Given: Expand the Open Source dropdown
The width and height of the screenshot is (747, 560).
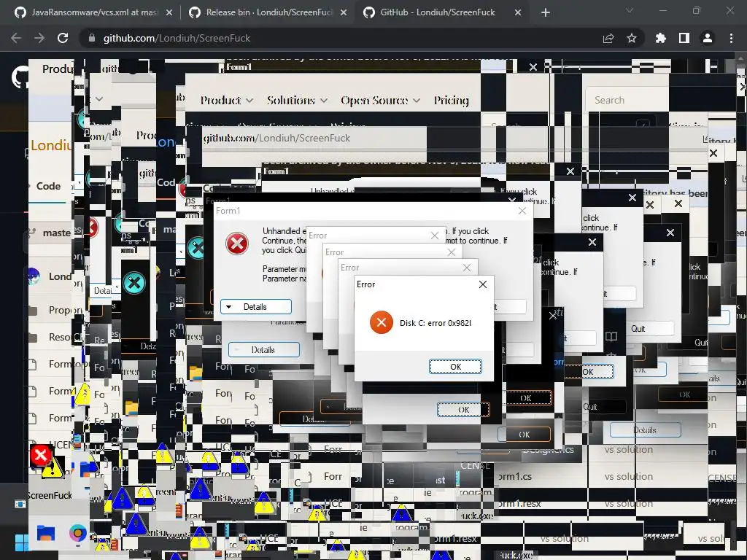Looking at the screenshot, I should tap(380, 101).
